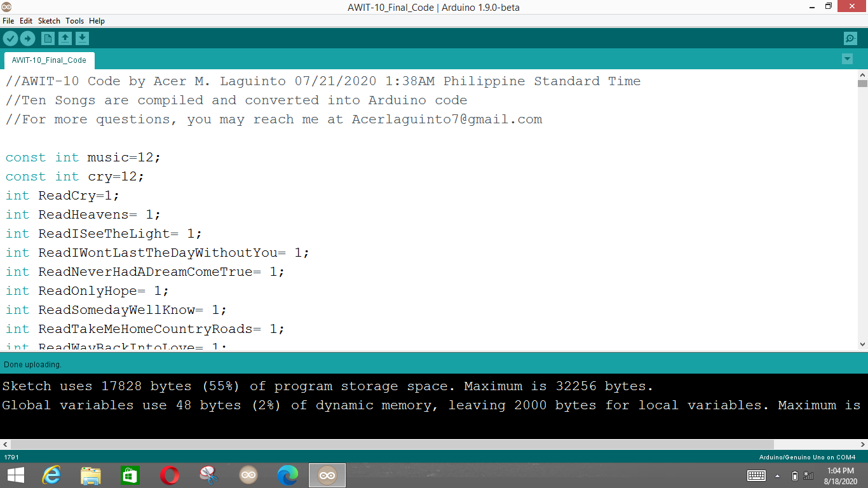This screenshot has width=868, height=488.
Task: Click the console horizontal scrollbar right arrow
Action: (862, 444)
